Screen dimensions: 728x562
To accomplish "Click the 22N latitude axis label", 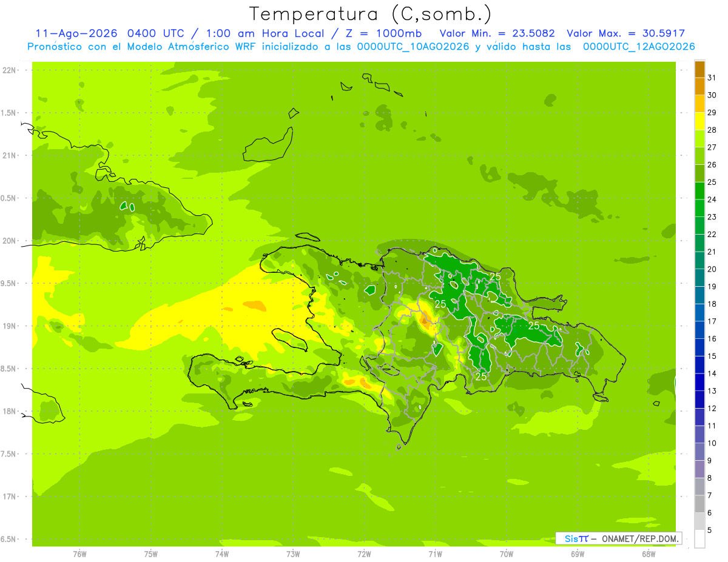I will [9, 70].
